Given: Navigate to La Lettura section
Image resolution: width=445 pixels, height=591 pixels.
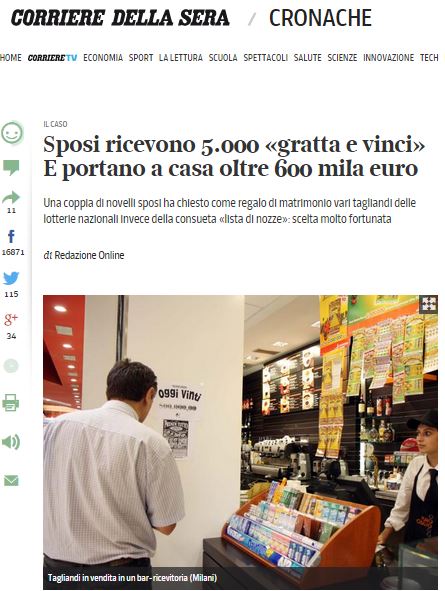Looking at the screenshot, I should 181,58.
